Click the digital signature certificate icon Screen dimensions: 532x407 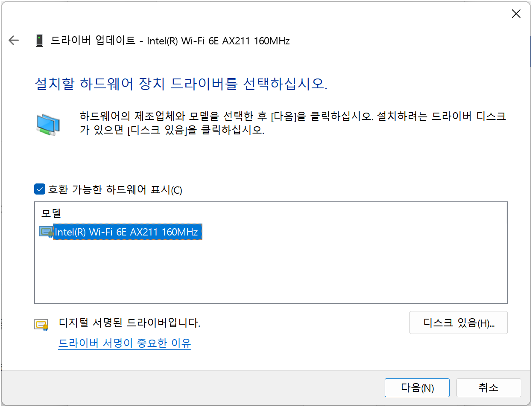pyautogui.click(x=41, y=325)
